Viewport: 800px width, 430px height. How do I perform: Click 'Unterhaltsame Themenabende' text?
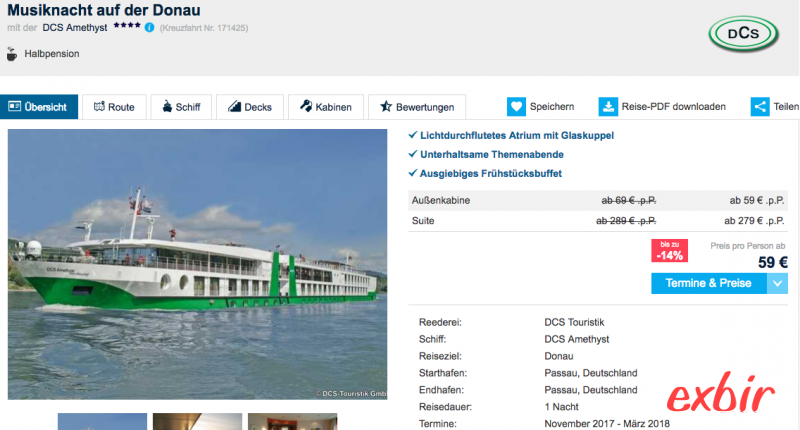[492, 155]
